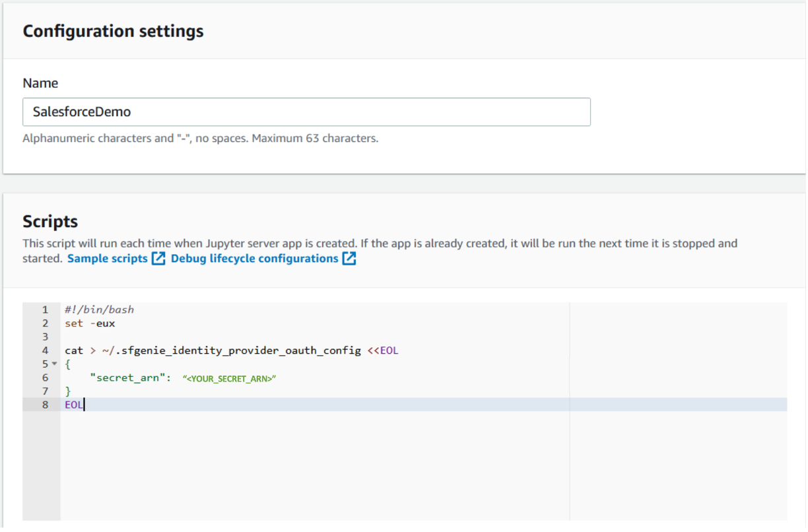The width and height of the screenshot is (808, 532).
Task: Collapse the code block at line 5
Action: [x=54, y=364]
